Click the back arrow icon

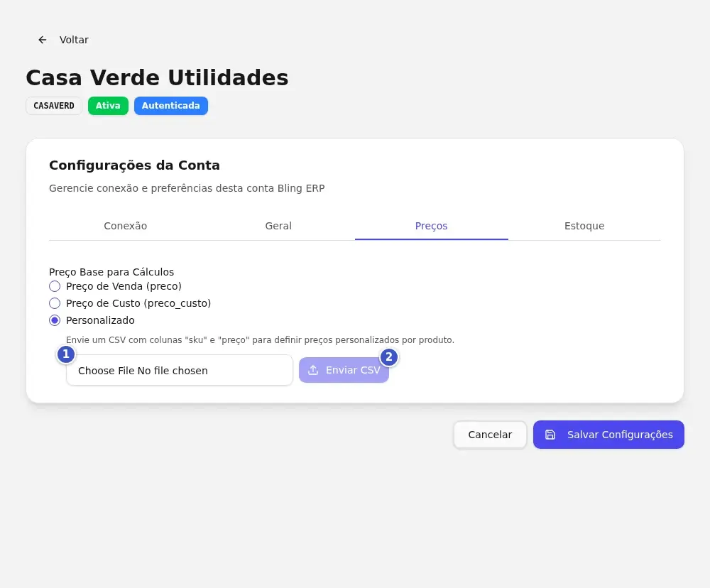[x=42, y=40]
